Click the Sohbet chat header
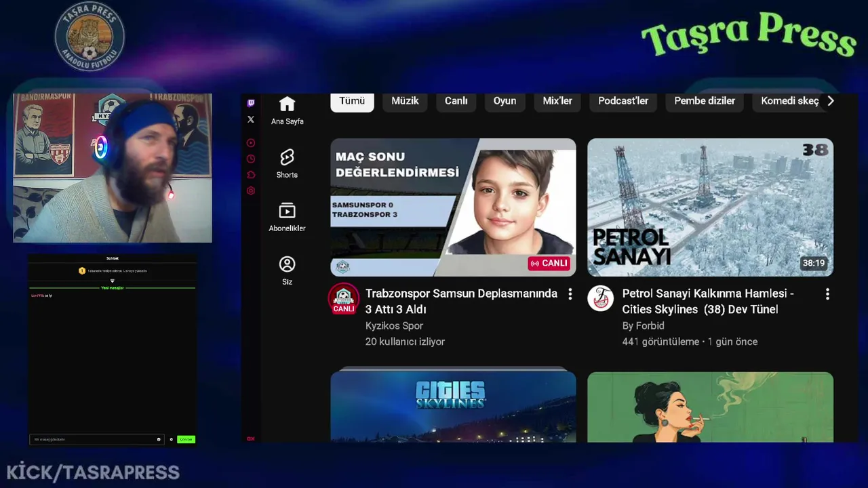Screen dimensions: 868x488 click(113, 258)
